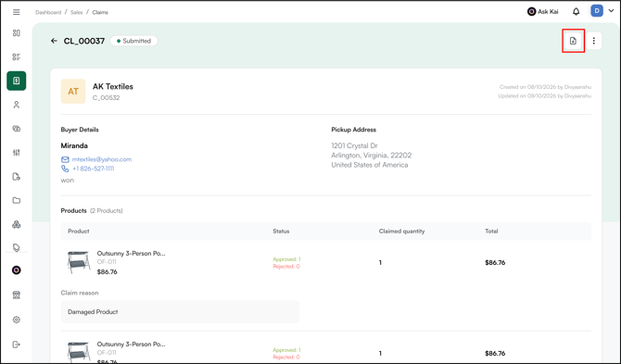
Task: Open the three-dot more options menu
Action: (x=593, y=41)
